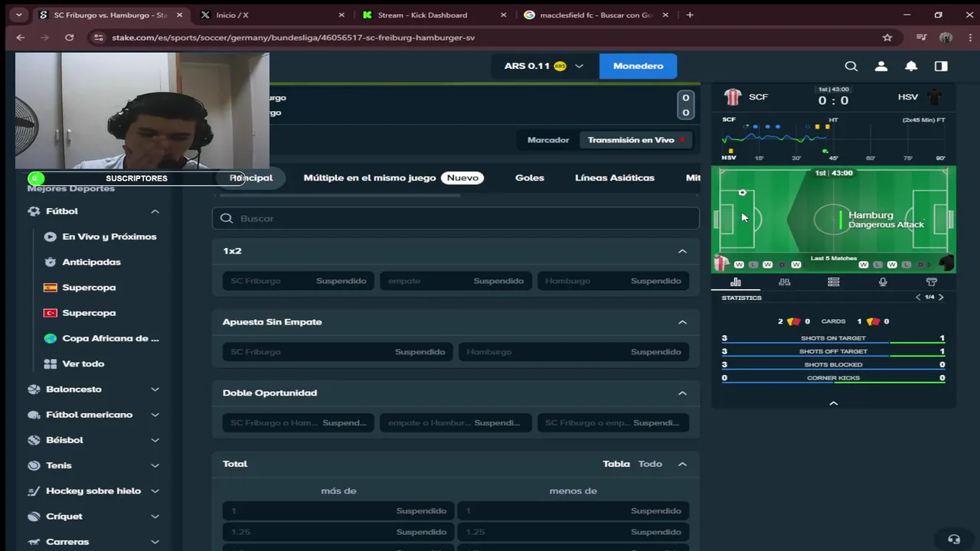Open the Monedero wallet button
980x551 pixels.
point(638,66)
